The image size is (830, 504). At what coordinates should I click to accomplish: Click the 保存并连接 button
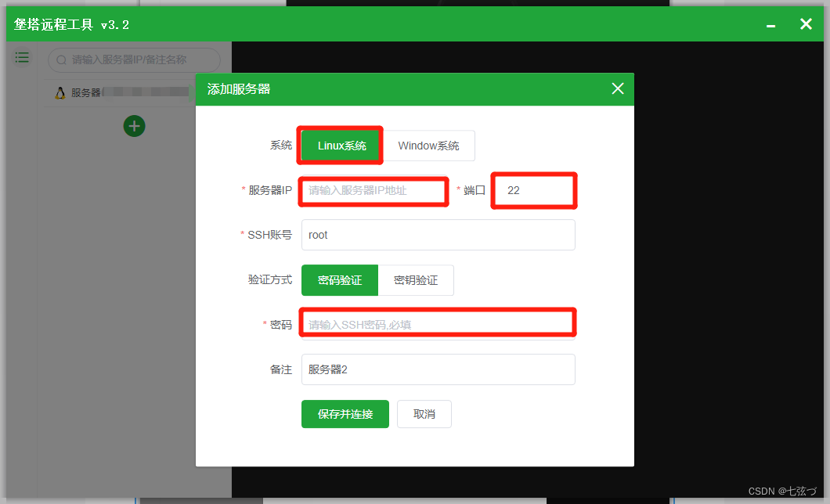click(345, 413)
